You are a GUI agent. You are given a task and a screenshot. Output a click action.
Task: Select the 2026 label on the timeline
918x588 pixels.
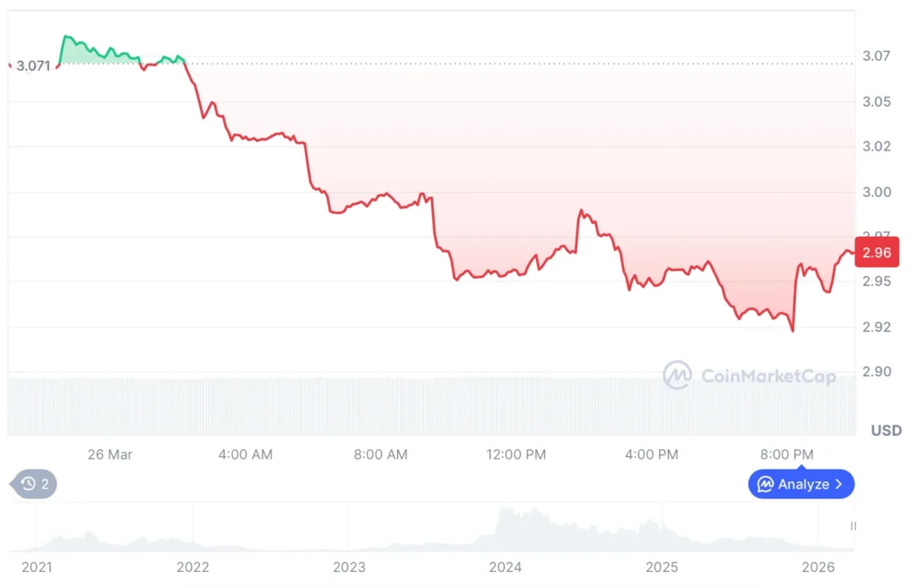818,566
